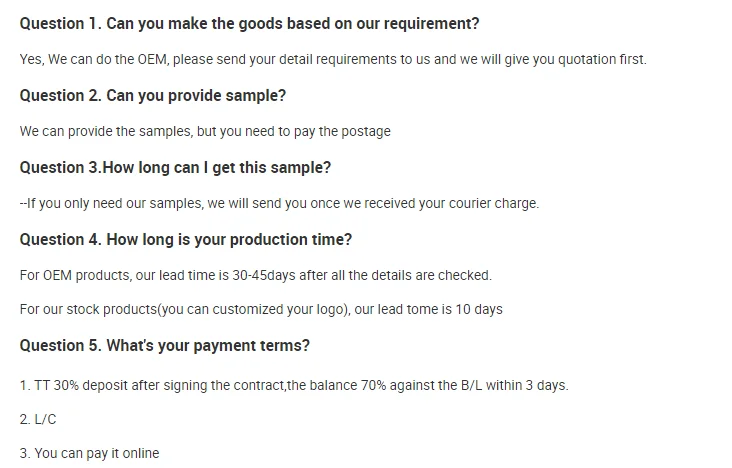The image size is (732, 468).
Task: Click the line starting 'For OEM products'
Action: tap(255, 275)
